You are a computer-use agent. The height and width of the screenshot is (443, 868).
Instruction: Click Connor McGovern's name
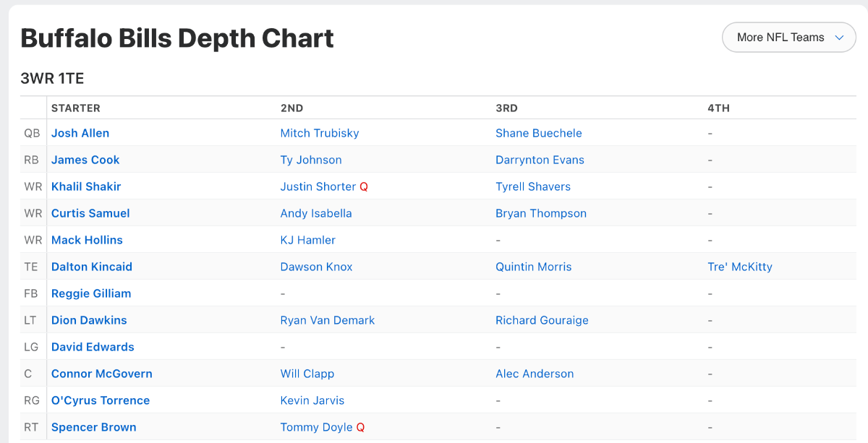102,374
